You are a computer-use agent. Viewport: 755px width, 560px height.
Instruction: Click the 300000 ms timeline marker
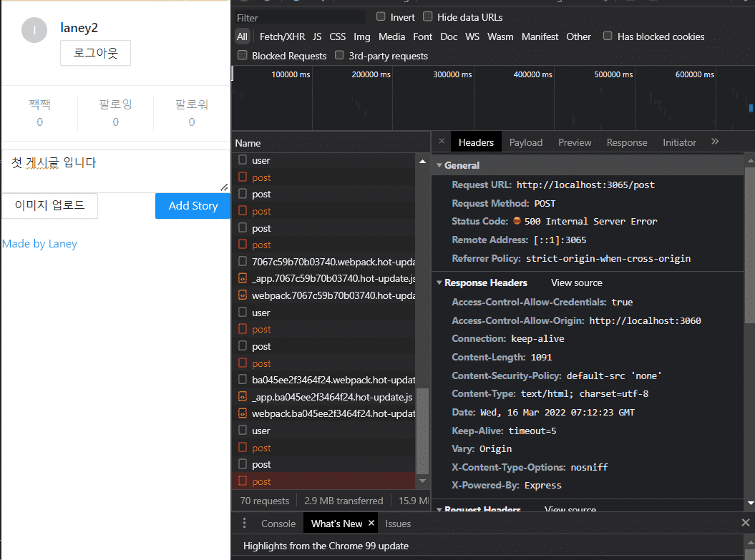pos(452,74)
